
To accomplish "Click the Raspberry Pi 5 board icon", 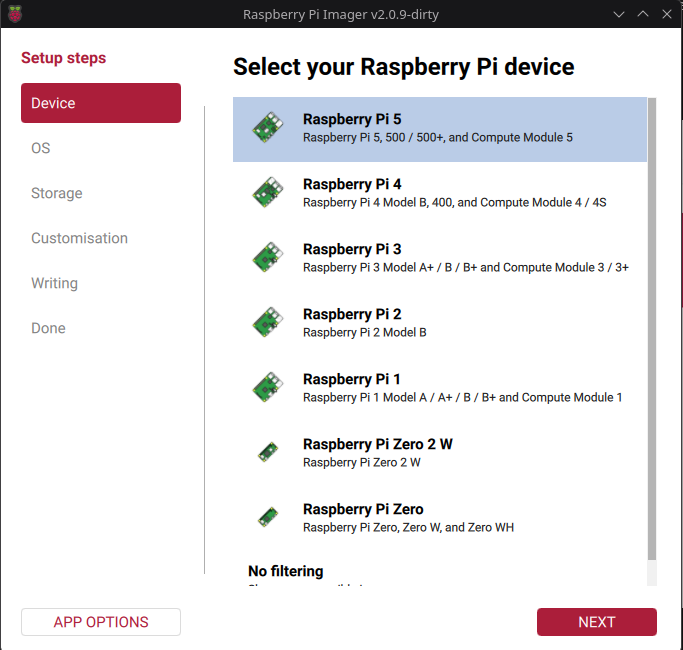I will coord(267,127).
